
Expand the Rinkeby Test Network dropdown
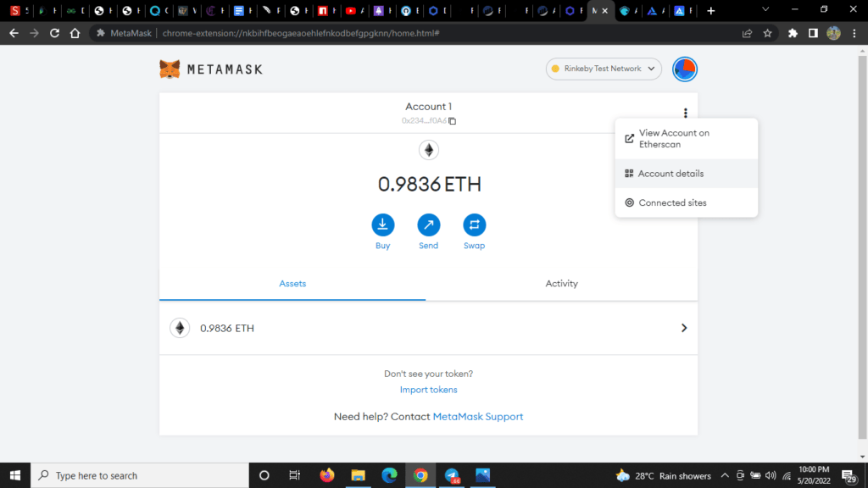604,69
